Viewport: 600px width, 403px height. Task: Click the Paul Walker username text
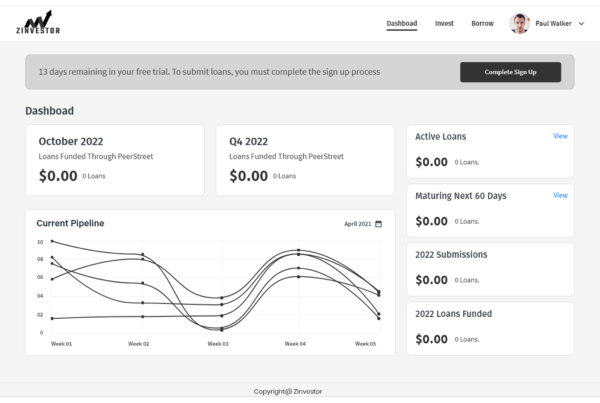(553, 23)
